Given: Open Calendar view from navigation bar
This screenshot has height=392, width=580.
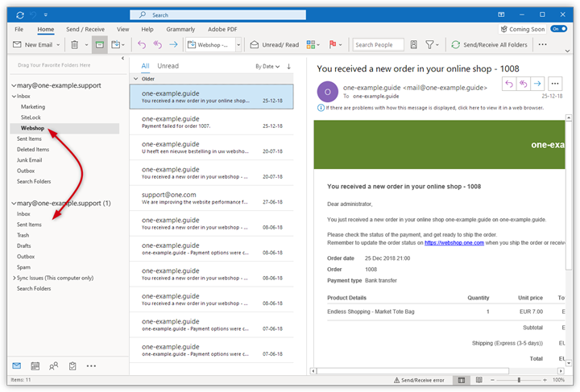Looking at the screenshot, I should 35,365.
